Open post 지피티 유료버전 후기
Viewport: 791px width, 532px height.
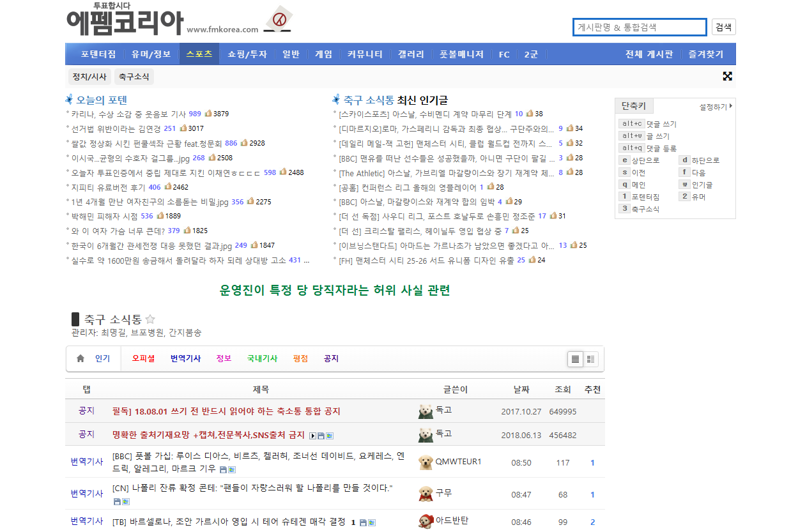click(x=108, y=187)
